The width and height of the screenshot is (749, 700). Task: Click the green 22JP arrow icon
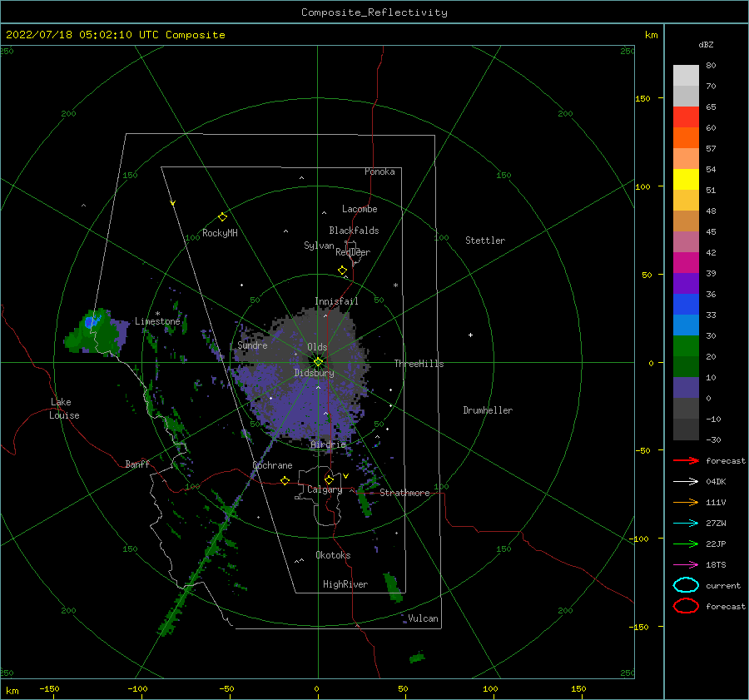point(686,544)
